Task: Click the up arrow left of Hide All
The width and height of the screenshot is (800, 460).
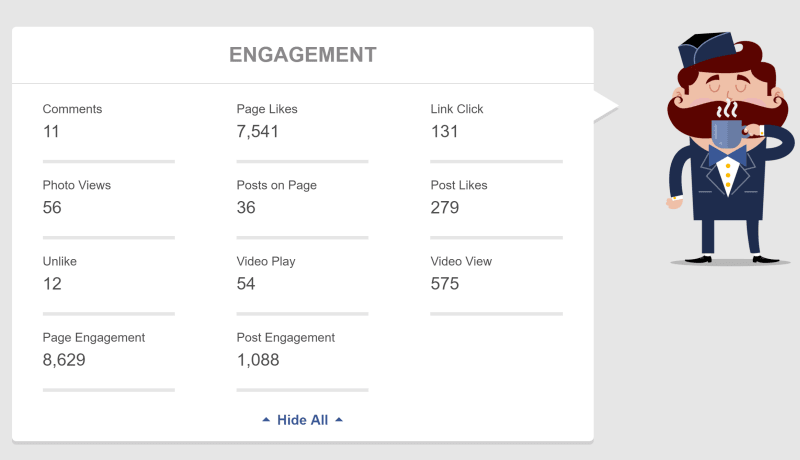Action: click(x=266, y=420)
